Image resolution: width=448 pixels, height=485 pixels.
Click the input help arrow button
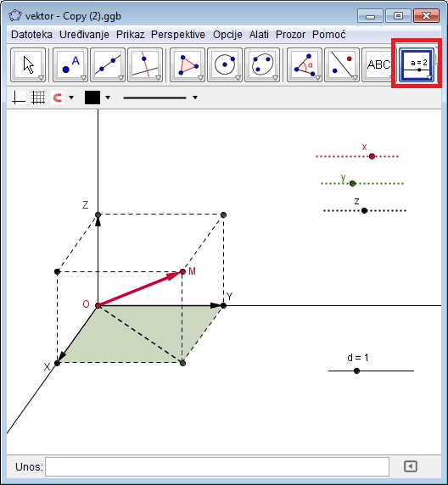pyautogui.click(x=410, y=466)
